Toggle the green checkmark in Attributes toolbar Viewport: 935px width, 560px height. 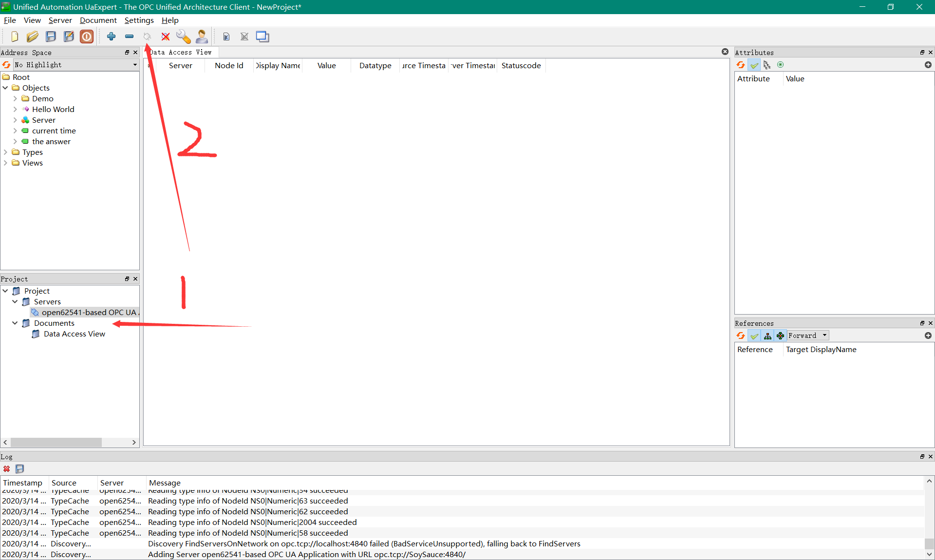coord(754,65)
